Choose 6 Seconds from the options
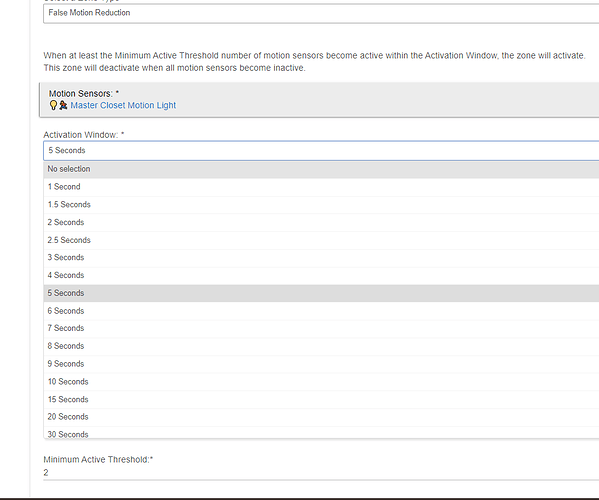The height and width of the screenshot is (500, 599). (321, 311)
